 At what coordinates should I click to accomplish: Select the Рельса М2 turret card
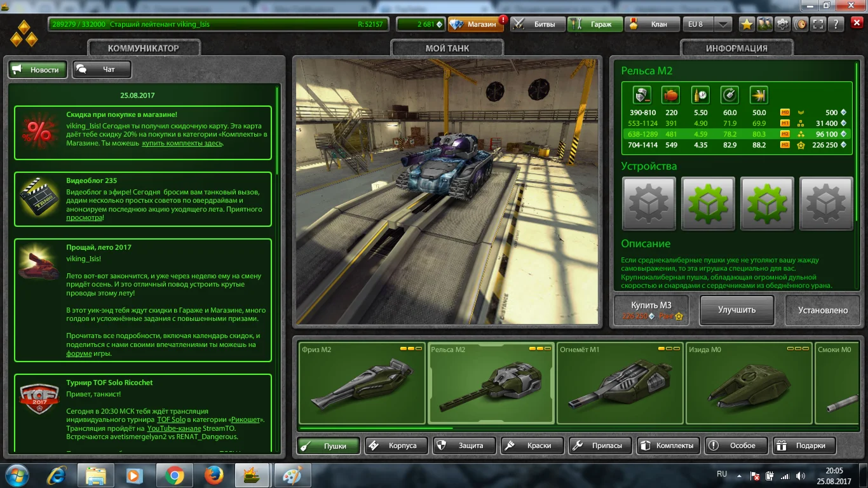pos(491,383)
